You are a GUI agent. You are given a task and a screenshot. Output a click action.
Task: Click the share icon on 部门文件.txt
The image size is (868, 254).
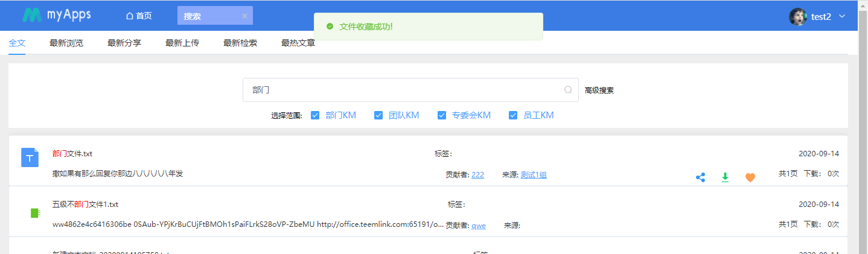tap(700, 177)
